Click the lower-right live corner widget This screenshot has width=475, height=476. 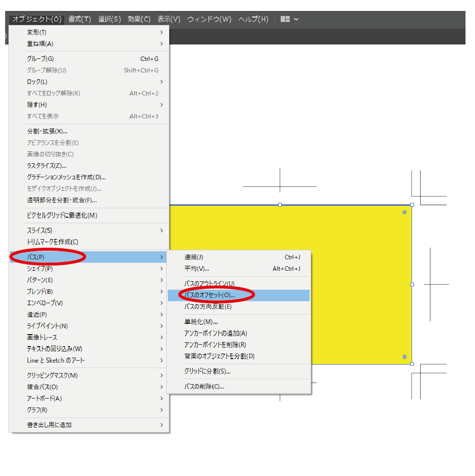coord(405,357)
